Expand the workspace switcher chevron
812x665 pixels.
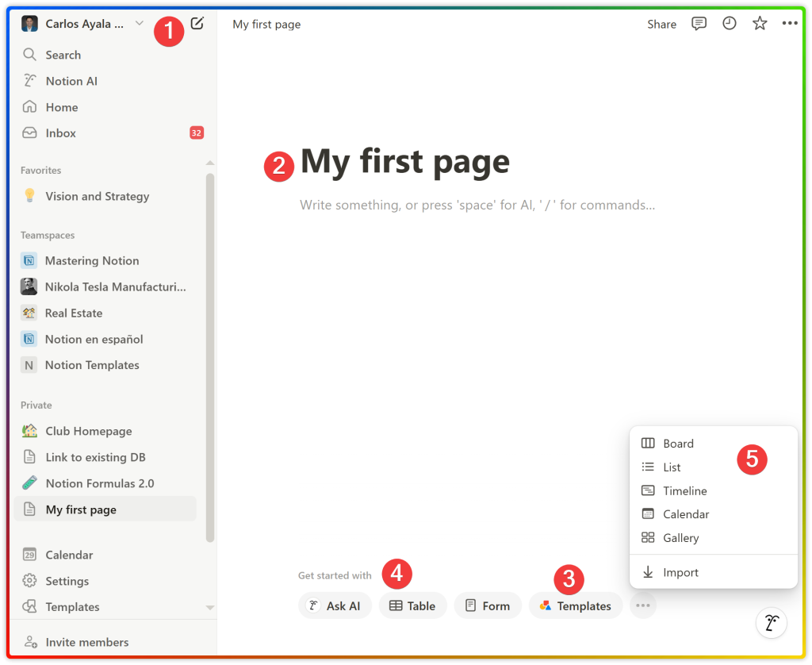click(139, 23)
